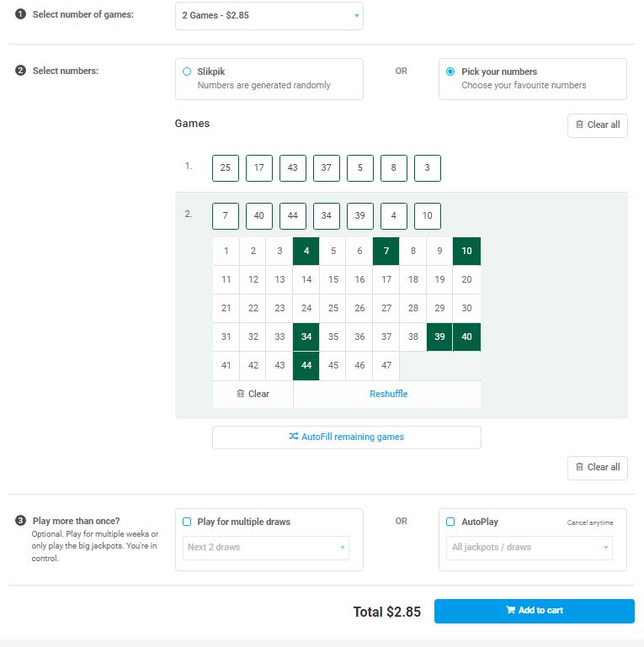Click the trash icon in top Clear all
The width and height of the screenshot is (644, 647).
coord(579,125)
